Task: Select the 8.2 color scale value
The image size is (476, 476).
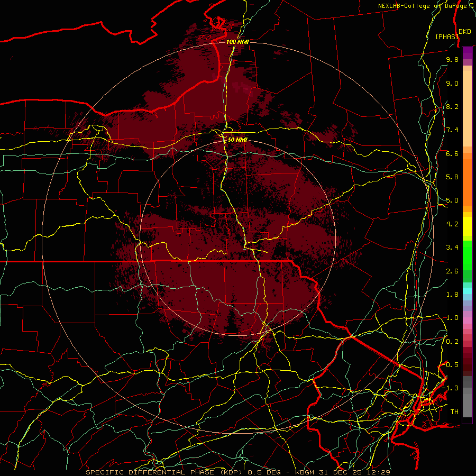Action: [x=452, y=106]
